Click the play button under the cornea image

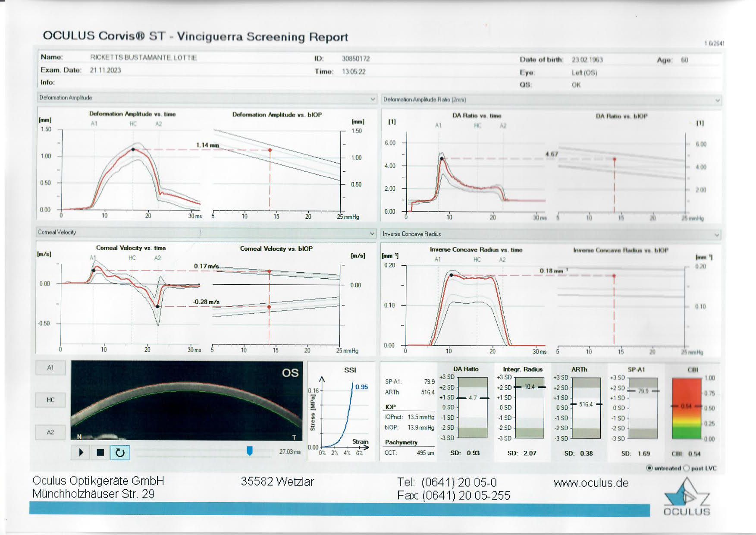pyautogui.click(x=81, y=452)
